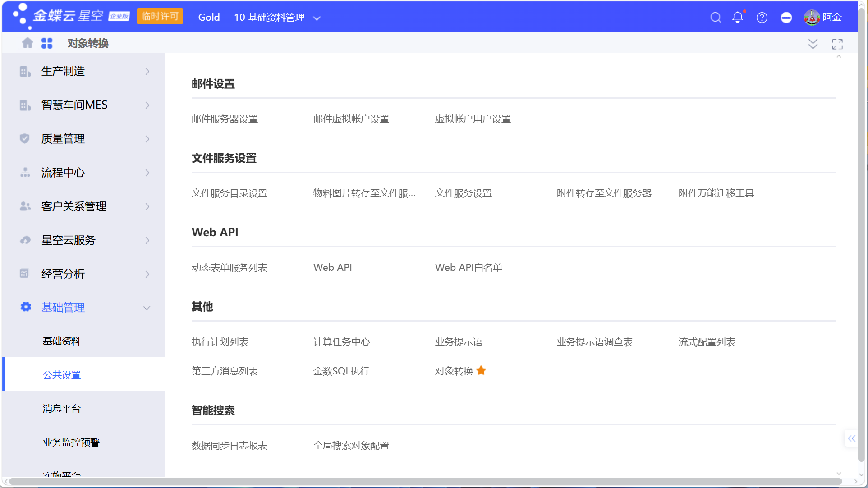The image size is (868, 488).
Task: Expand the 质量管理 chevron
Action: (147, 139)
